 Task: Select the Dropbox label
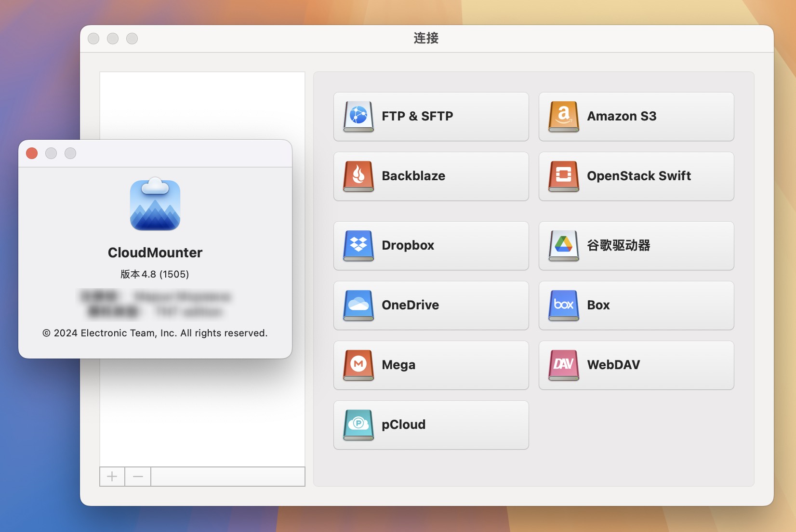(x=408, y=245)
